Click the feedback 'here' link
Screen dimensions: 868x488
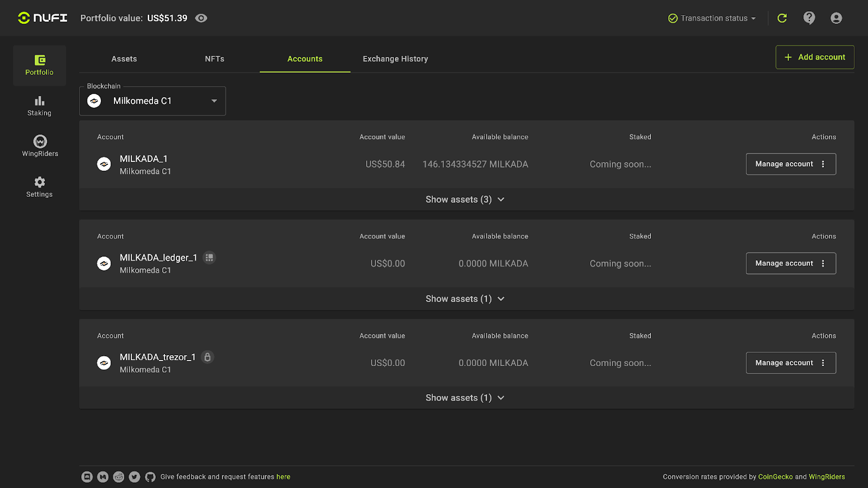pyautogui.click(x=283, y=477)
